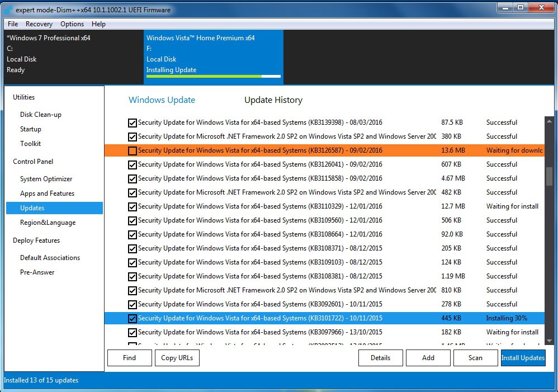Screen dimensions: 558x392
Task: Click the "Control Panel" sidebar heading
Action: (x=33, y=162)
